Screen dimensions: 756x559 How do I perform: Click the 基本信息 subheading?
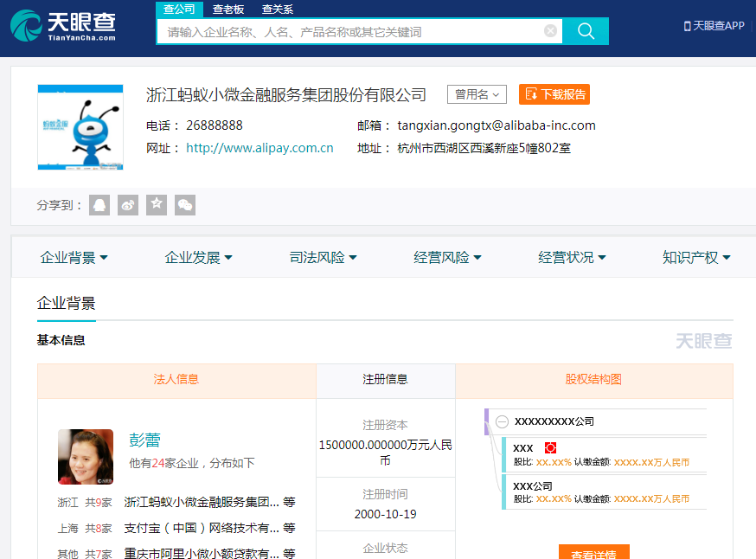click(x=61, y=341)
